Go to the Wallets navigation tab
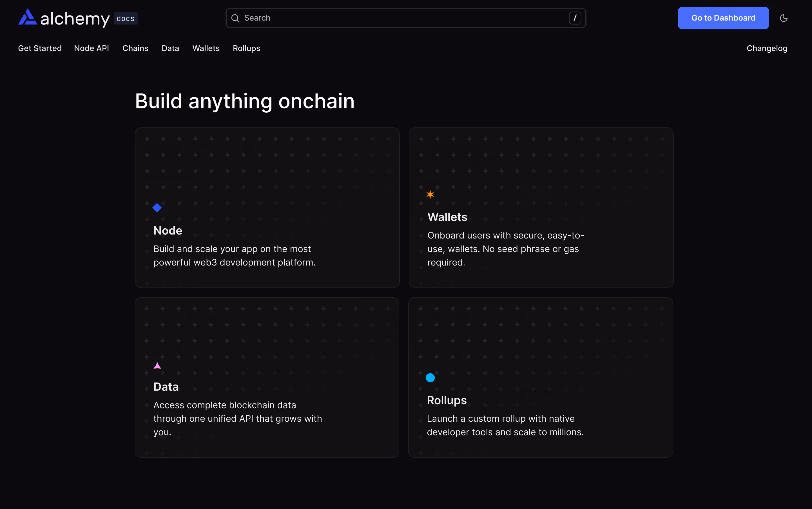 click(x=206, y=48)
